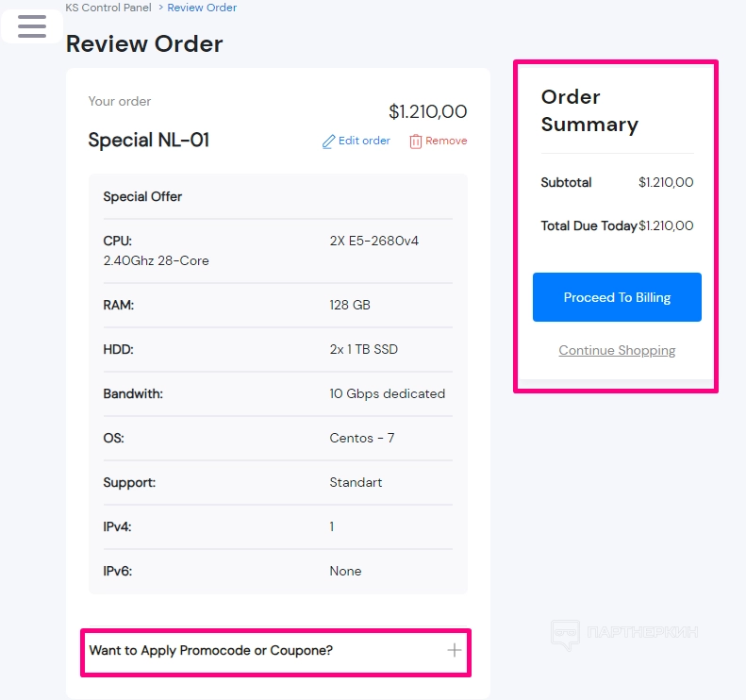Click the Order Summary heading
The width and height of the screenshot is (746, 700).
(589, 110)
